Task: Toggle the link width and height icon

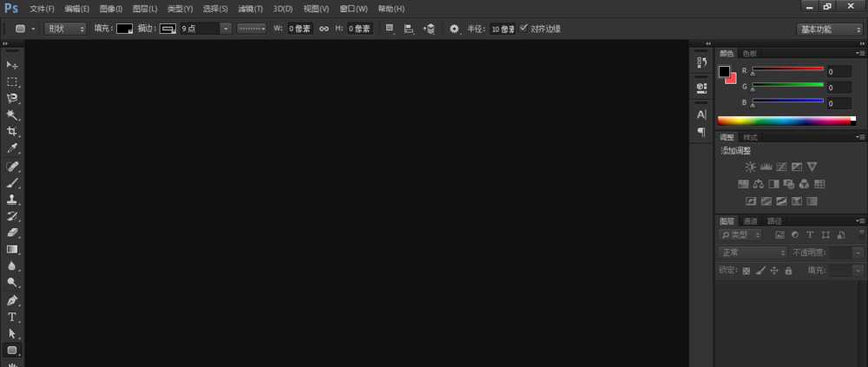Action: 324,29
